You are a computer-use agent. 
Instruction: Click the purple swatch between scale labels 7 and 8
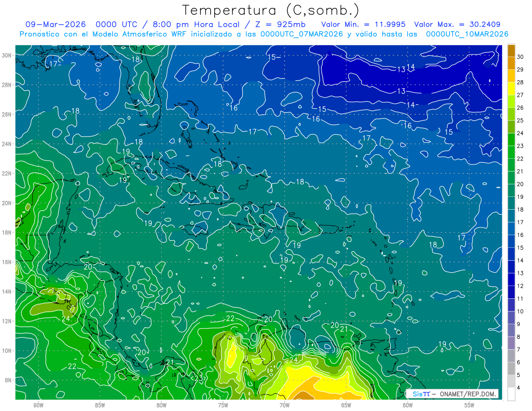[x=511, y=343]
